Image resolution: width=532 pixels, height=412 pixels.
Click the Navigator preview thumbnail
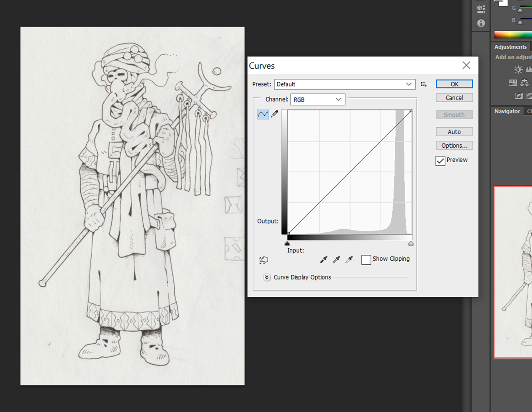click(x=513, y=272)
